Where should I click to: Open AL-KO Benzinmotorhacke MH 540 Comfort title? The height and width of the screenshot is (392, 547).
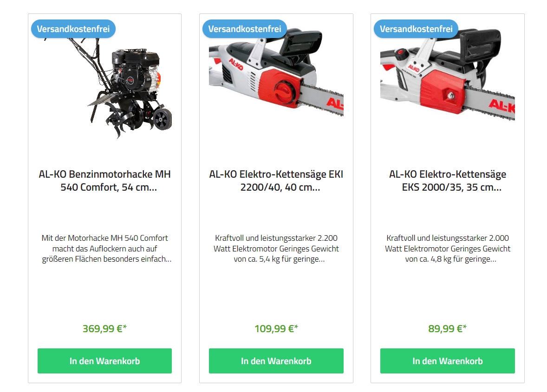click(x=104, y=180)
